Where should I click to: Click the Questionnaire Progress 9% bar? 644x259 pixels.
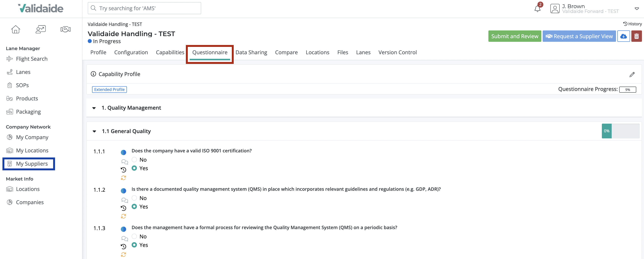point(628,89)
